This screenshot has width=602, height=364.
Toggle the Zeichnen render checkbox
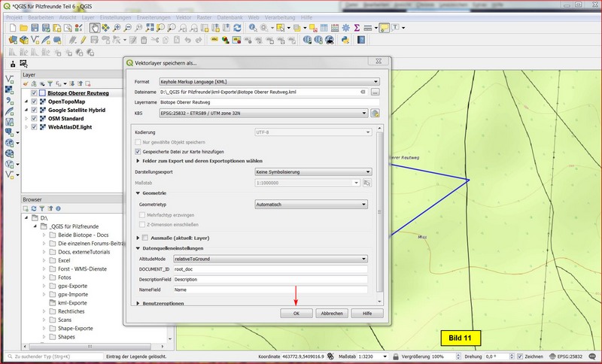[x=520, y=356]
